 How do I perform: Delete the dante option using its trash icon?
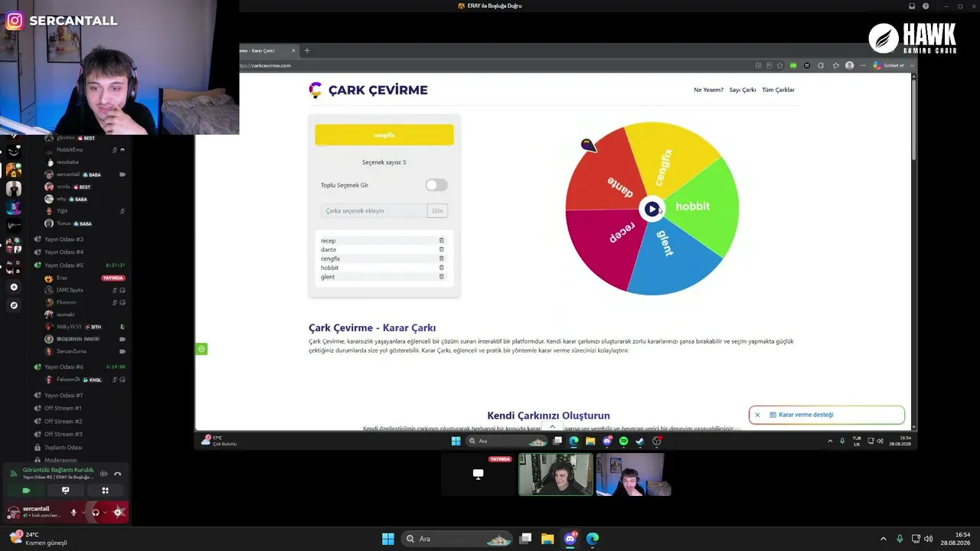[x=441, y=249]
